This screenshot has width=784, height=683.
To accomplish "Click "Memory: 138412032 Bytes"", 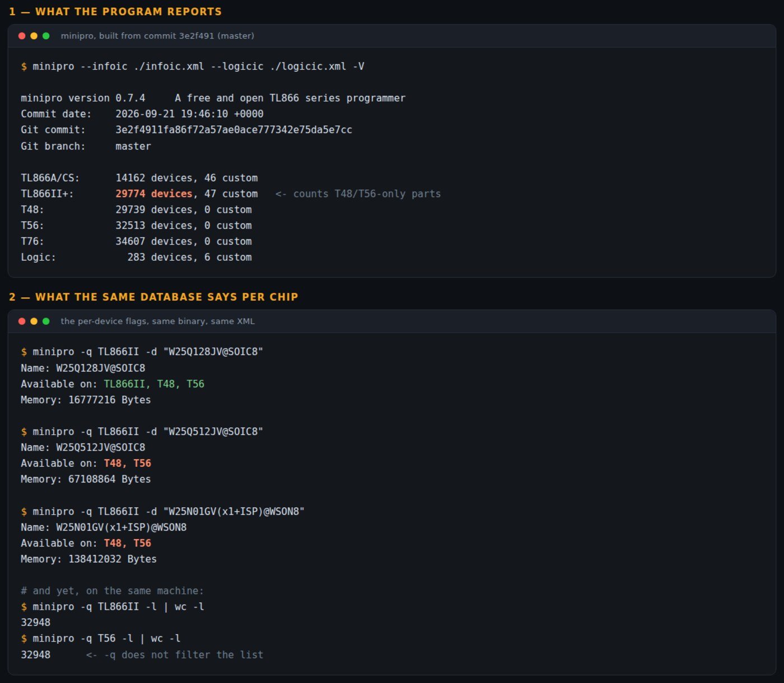I will (88, 559).
